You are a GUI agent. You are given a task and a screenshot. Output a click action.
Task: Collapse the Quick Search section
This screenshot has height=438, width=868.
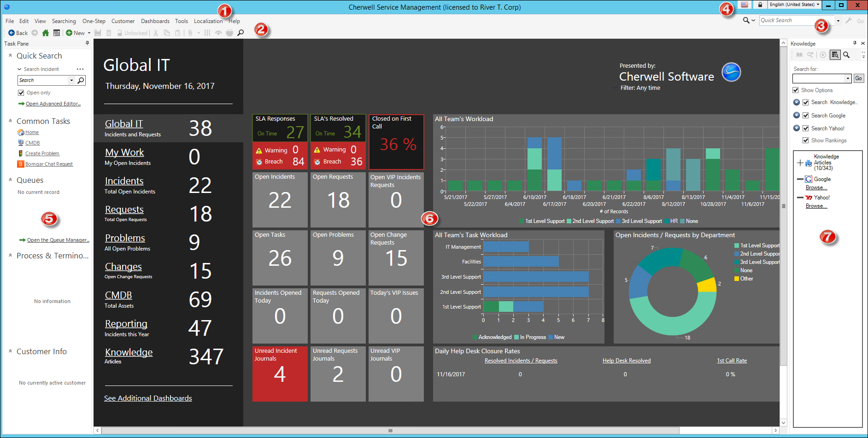(10, 55)
